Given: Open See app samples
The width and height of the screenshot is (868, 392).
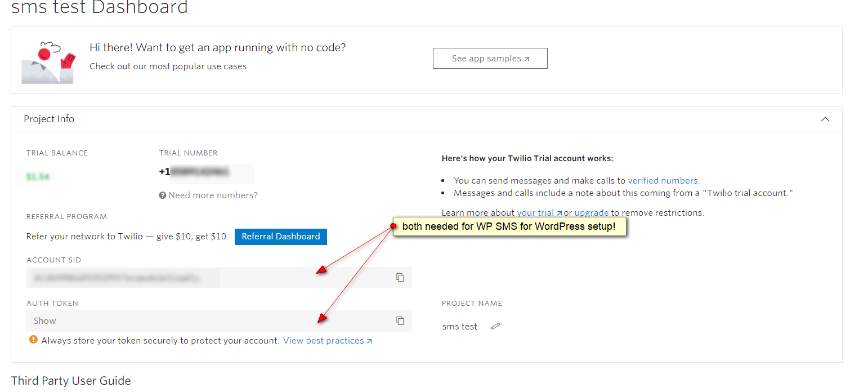Looking at the screenshot, I should point(490,59).
